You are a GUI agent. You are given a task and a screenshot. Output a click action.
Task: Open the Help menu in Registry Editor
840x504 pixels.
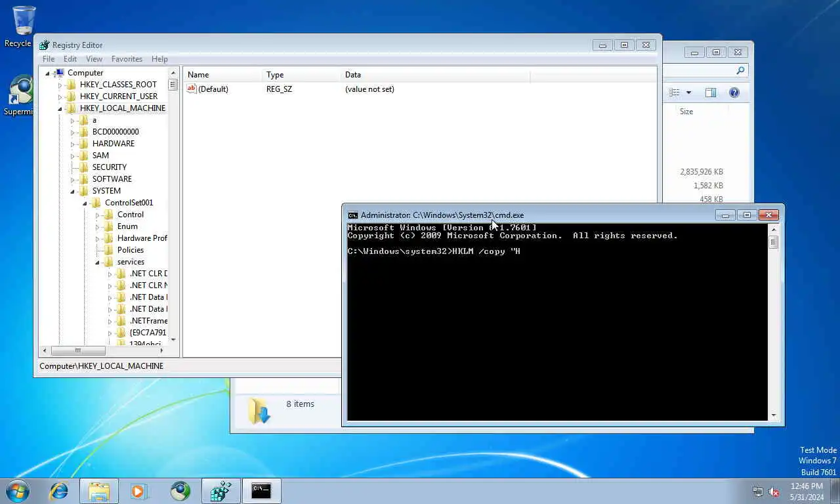coord(159,59)
